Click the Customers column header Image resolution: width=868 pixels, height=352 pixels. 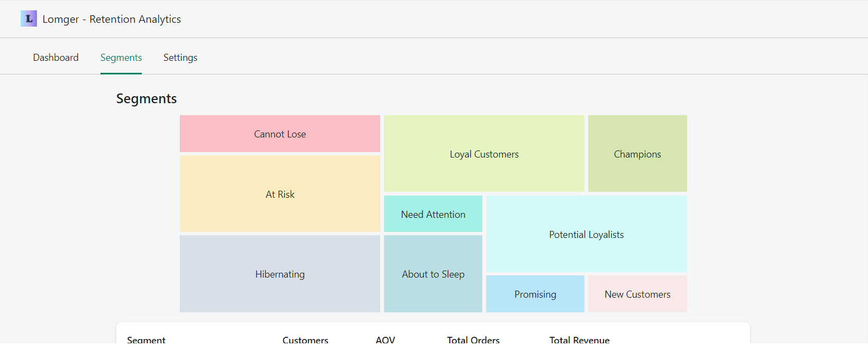pyautogui.click(x=305, y=340)
